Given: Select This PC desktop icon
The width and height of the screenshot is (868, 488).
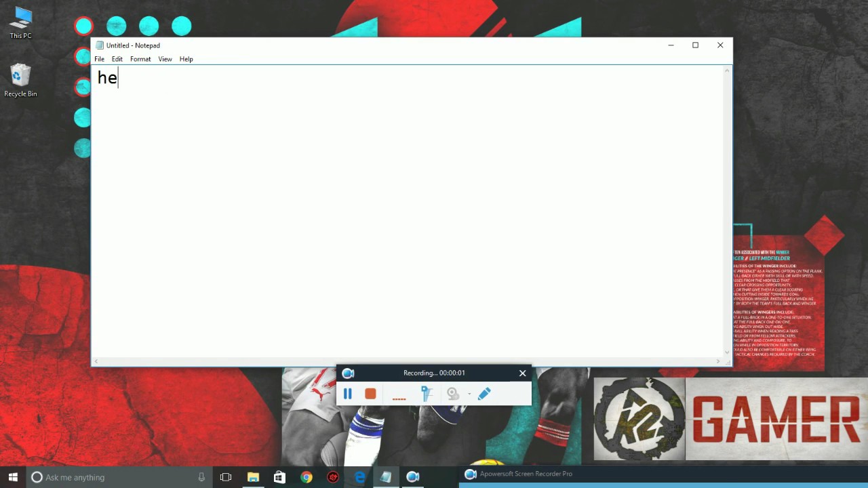Looking at the screenshot, I should coord(20,22).
